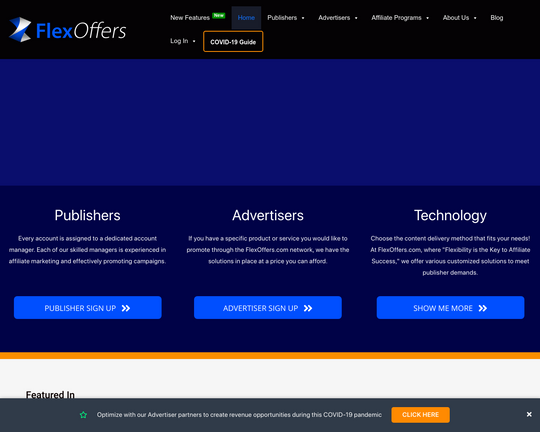Expand the Publishers dropdown dot
This screenshot has height=432, width=540.
point(303,18)
